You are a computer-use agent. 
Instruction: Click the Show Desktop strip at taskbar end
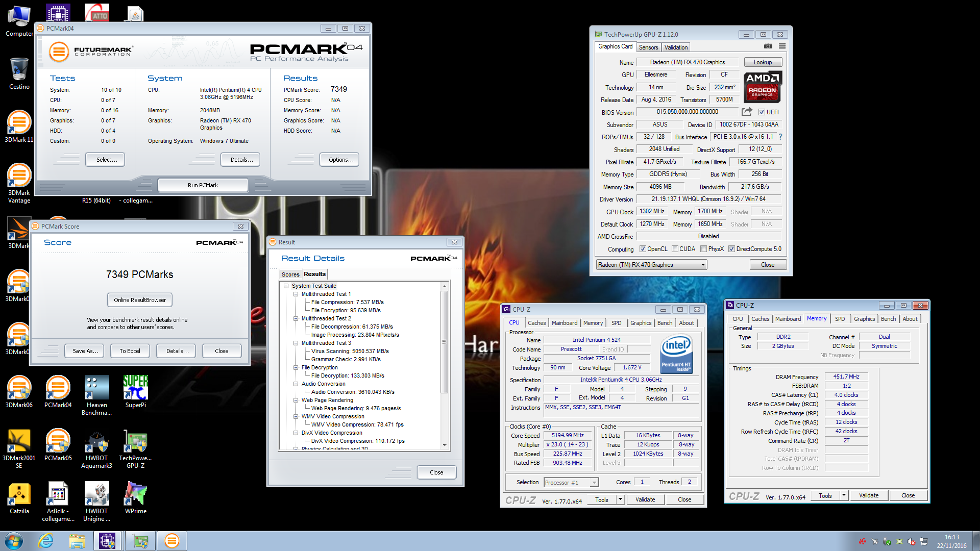(x=976, y=541)
